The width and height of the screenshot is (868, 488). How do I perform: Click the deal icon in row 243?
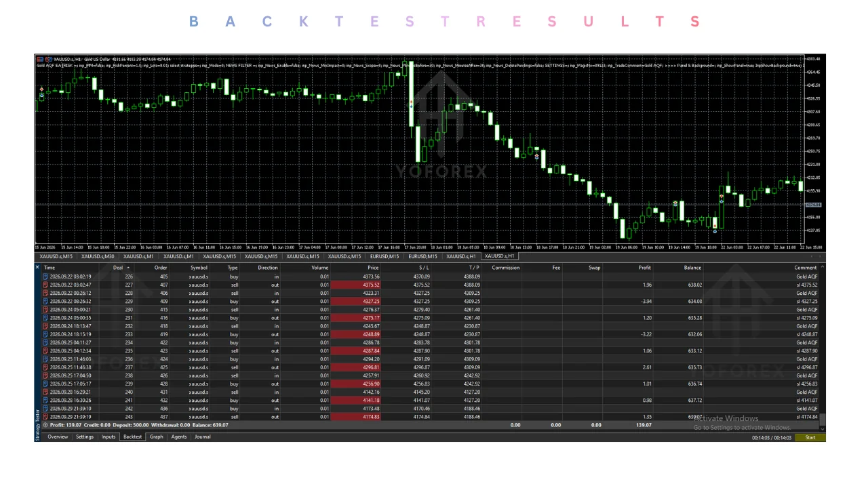tap(45, 417)
